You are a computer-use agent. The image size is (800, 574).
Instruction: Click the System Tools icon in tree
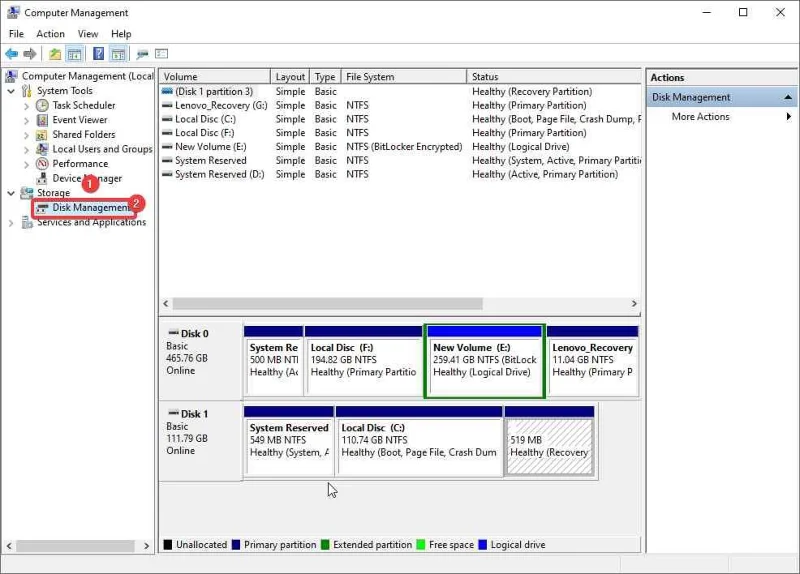[27, 91]
